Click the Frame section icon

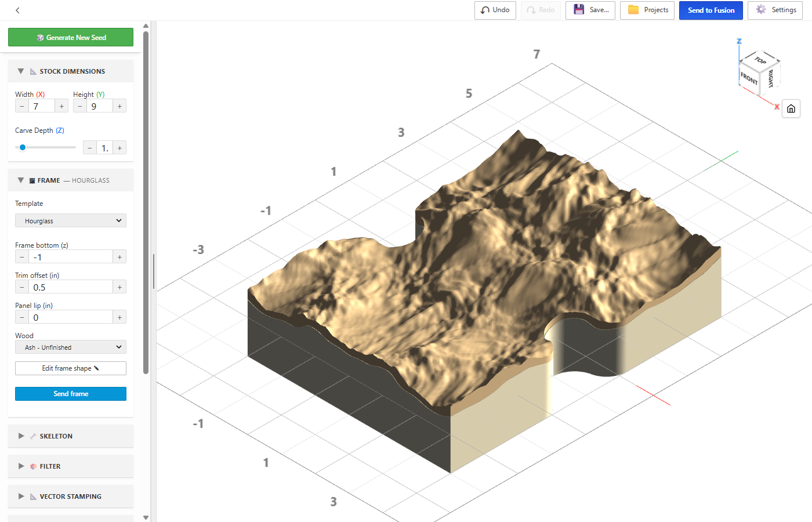(32, 180)
